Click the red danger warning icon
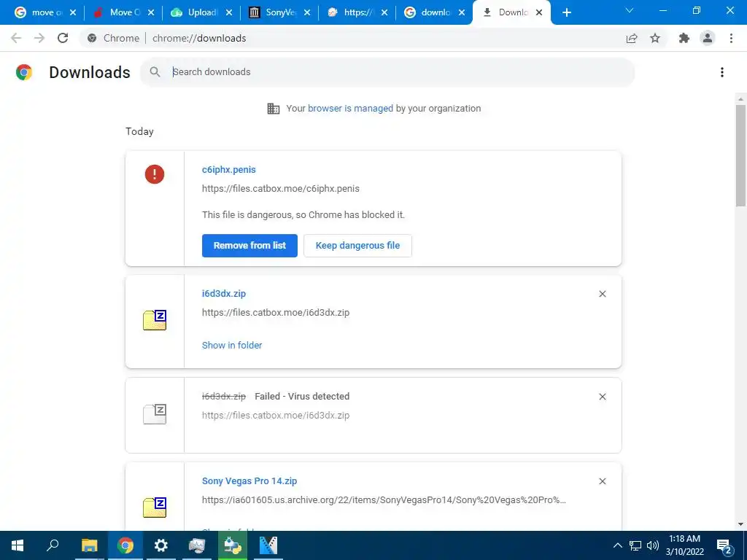The image size is (747, 560). [155, 174]
